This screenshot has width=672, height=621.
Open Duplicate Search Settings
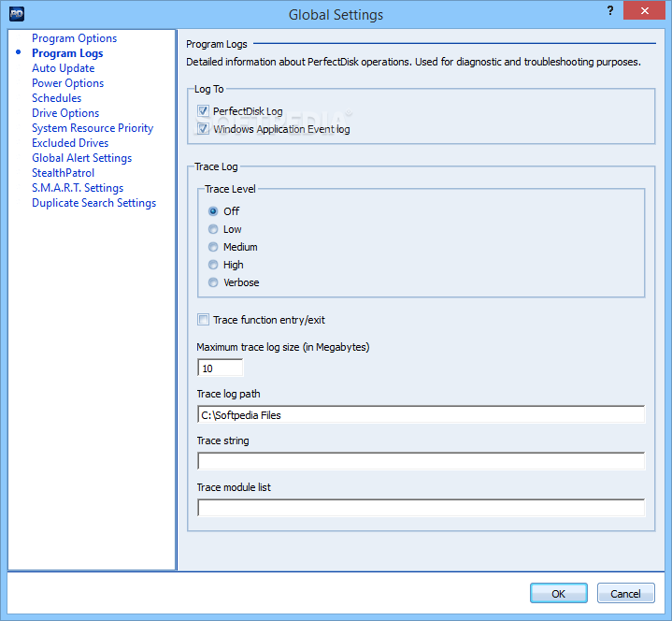pos(93,203)
